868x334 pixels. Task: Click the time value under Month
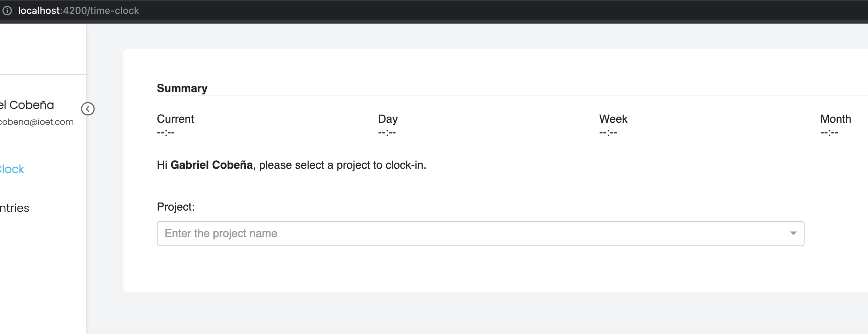pyautogui.click(x=829, y=132)
